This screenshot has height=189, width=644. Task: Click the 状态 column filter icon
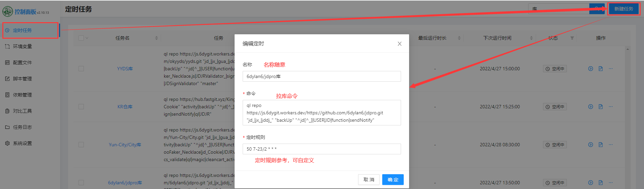tap(572, 38)
